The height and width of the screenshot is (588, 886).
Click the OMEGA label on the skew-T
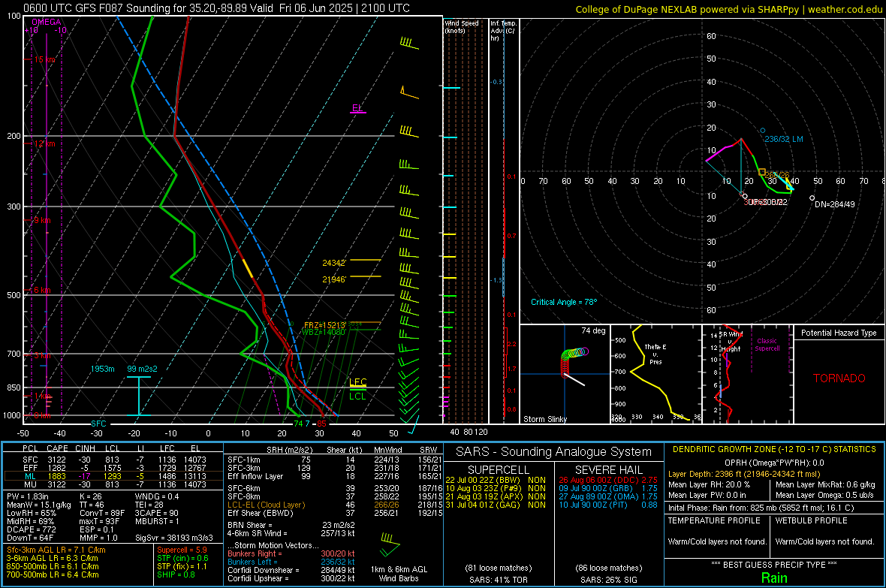(46, 22)
